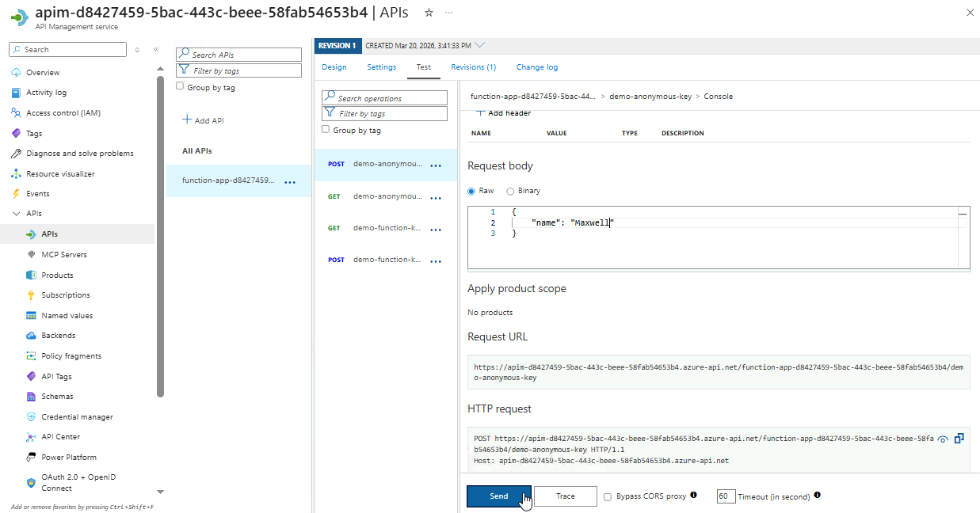Check Group by tag under operations
This screenshot has width=980, height=513.
(x=326, y=130)
